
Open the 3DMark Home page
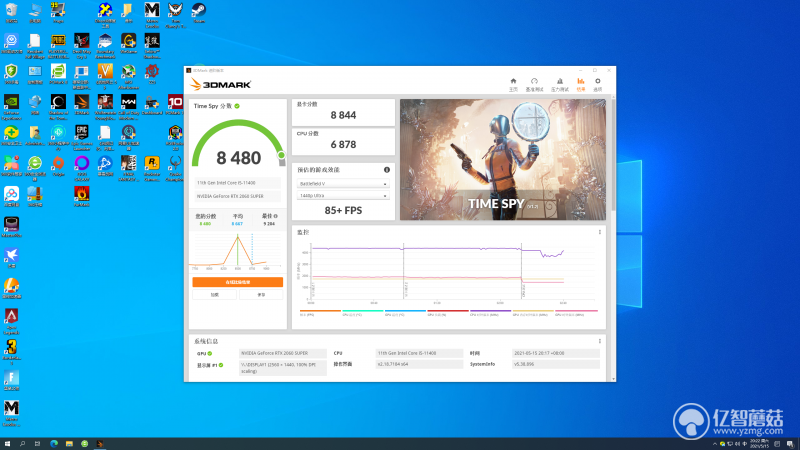[513, 84]
